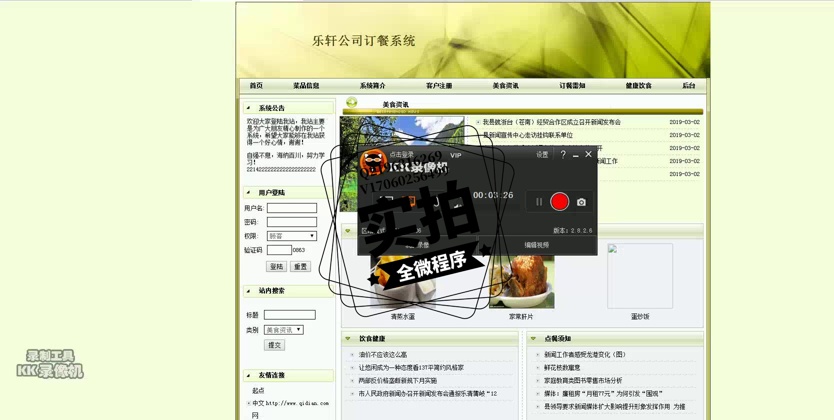834x420 pixels.
Task: Open news 县新闻宣传中心走访挂钩联系单位
Action: [x=528, y=135]
